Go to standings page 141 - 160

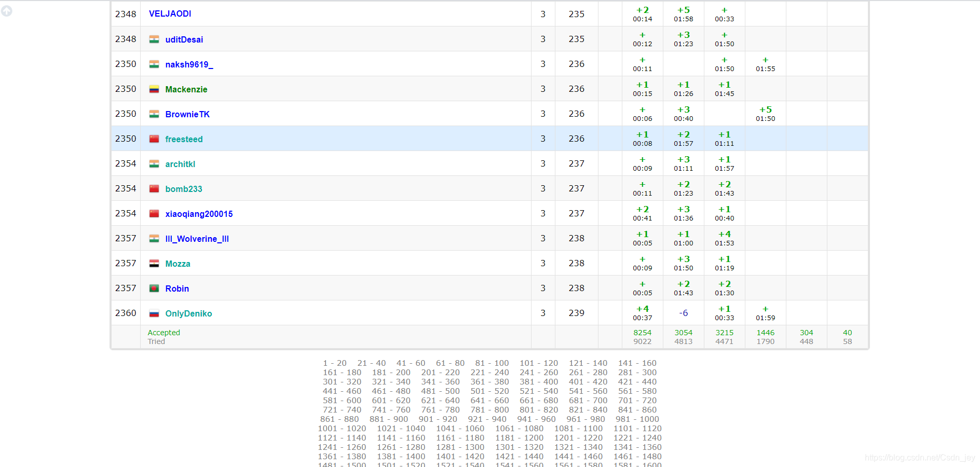click(x=637, y=363)
